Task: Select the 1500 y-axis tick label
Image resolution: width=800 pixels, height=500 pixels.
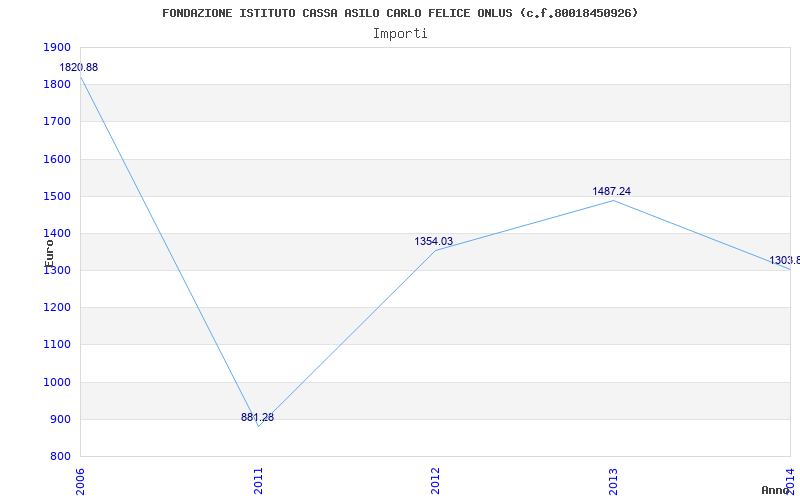Action: click(57, 196)
